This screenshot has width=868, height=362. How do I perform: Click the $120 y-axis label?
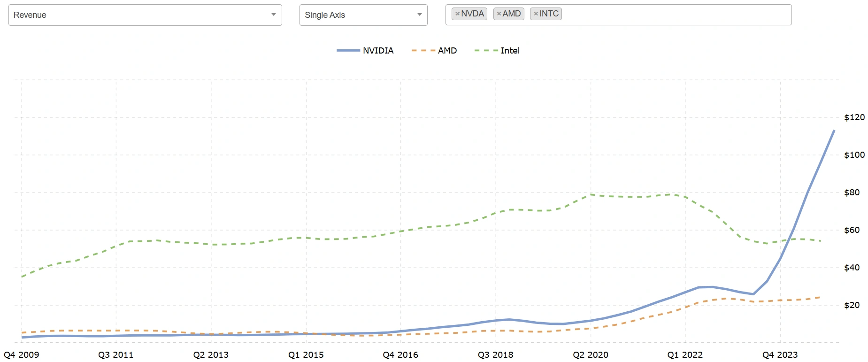(x=854, y=117)
